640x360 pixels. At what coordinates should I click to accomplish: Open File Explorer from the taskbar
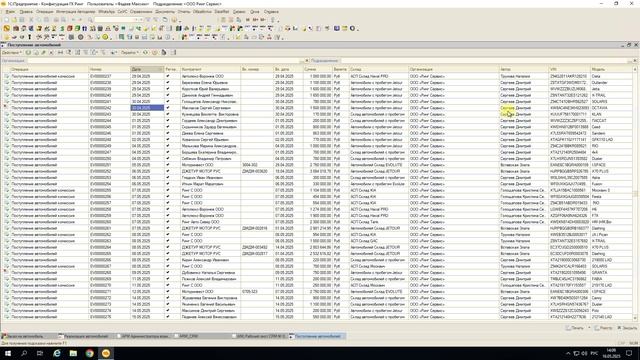pyautogui.click(x=73, y=353)
